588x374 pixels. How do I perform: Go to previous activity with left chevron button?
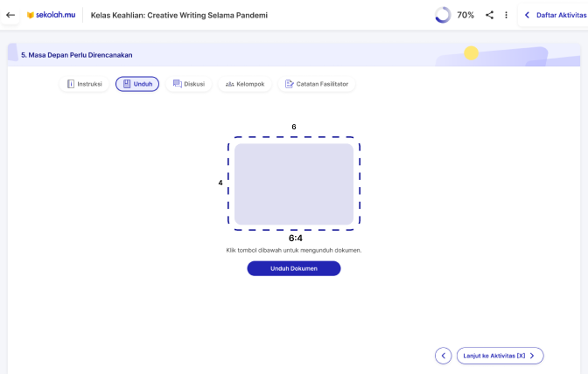[444, 356]
